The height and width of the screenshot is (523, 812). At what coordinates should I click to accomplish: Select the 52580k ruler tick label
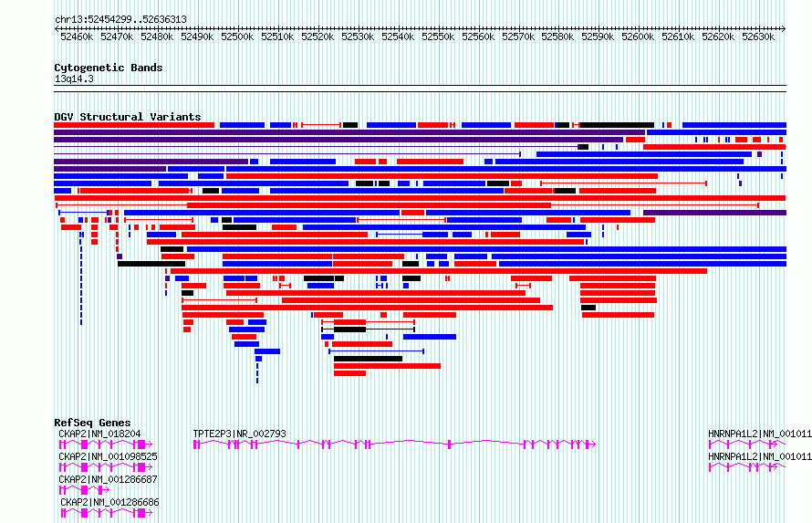pos(557,37)
